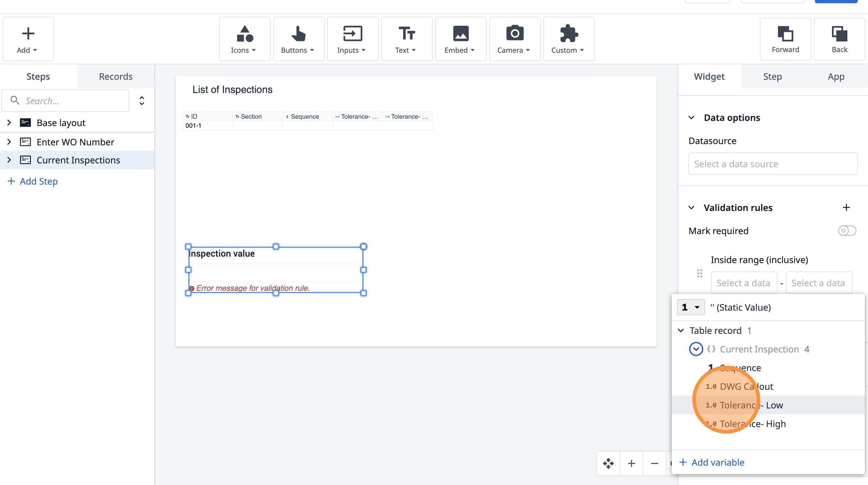Expand the Base layout step
Image resolution: width=868 pixels, height=485 pixels.
(9, 123)
